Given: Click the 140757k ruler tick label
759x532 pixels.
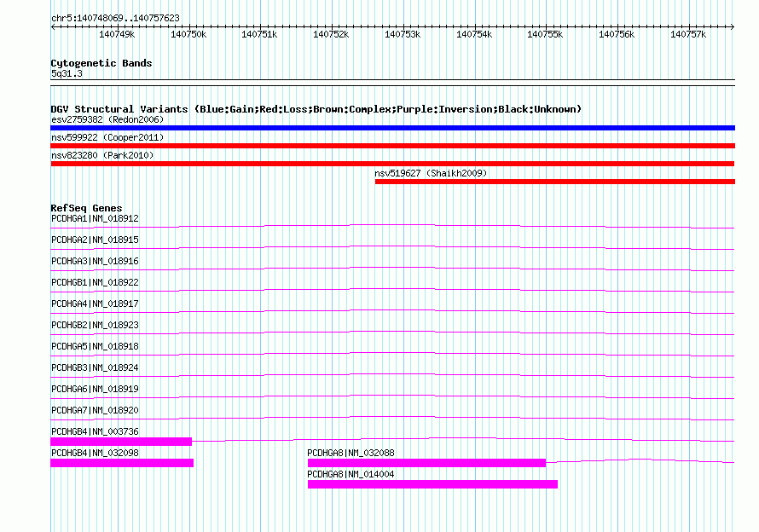Looking at the screenshot, I should point(688,34).
